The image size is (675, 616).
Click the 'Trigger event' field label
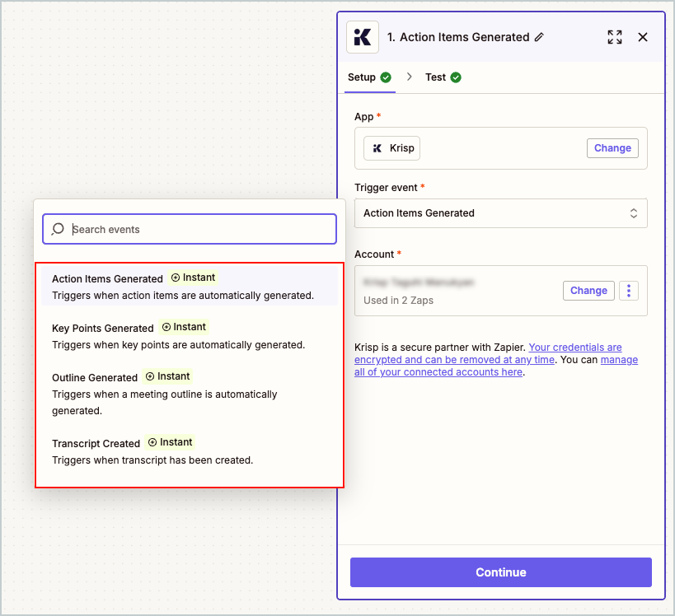[386, 188]
